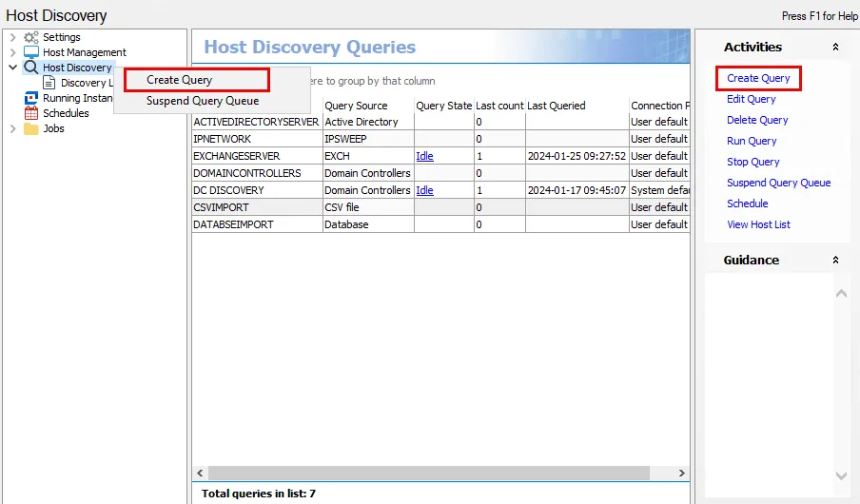Click the horizontal scrollbar thumb
The height and width of the screenshot is (504, 860).
(x=429, y=473)
